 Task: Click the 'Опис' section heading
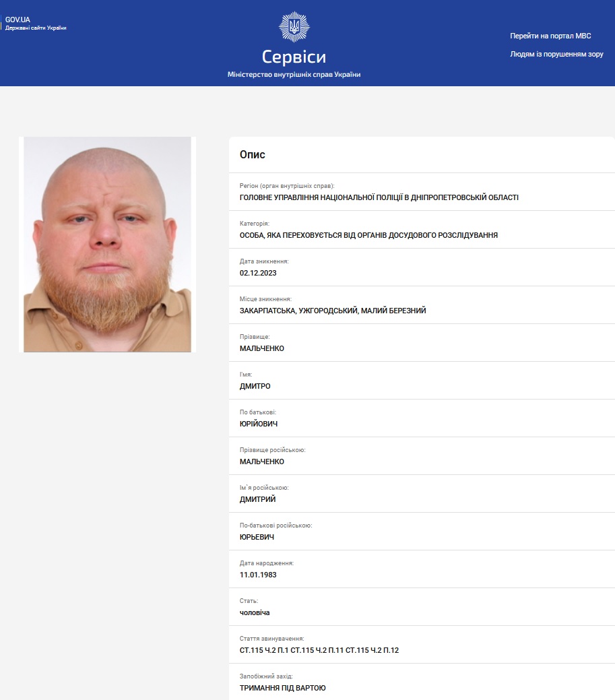[x=253, y=155]
